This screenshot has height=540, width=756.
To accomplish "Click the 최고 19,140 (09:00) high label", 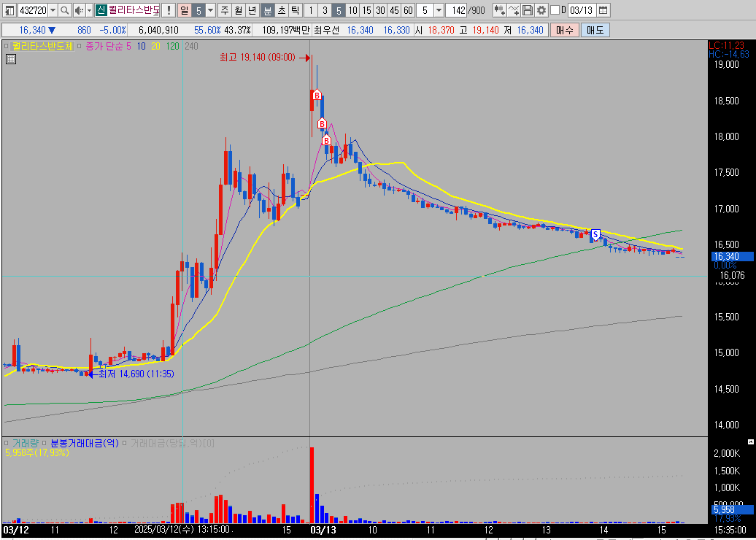I will click(x=257, y=58).
